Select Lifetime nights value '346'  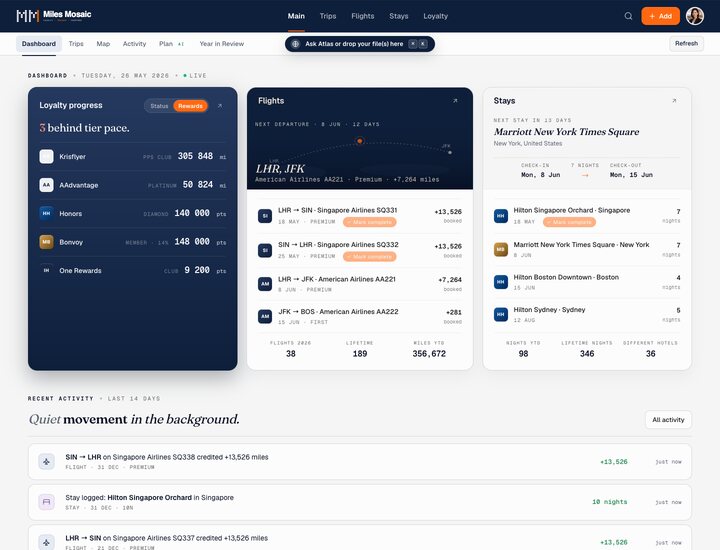coord(587,354)
